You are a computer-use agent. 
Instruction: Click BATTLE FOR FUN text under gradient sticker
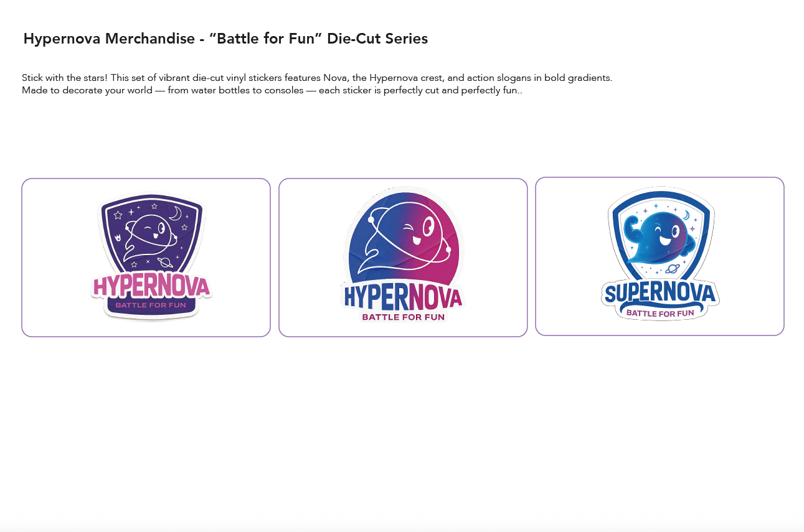(404, 317)
